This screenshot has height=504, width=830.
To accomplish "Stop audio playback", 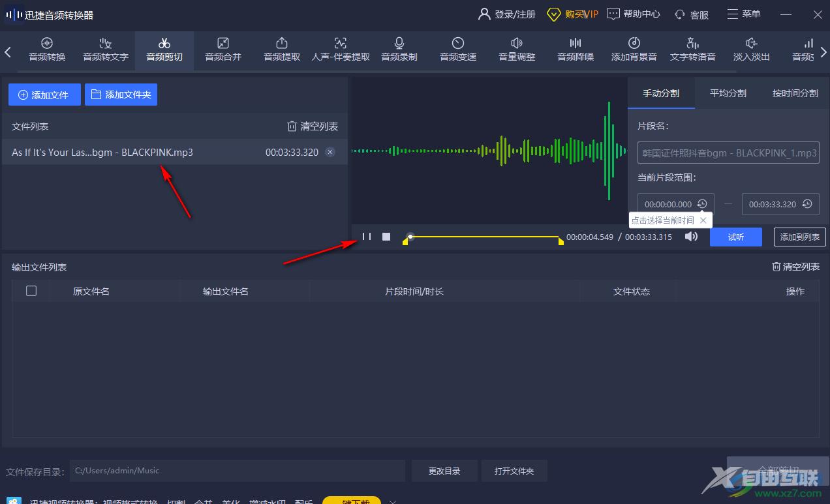I will coord(386,237).
